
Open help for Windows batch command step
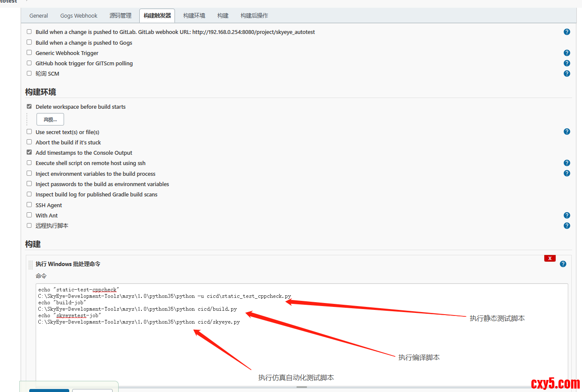click(563, 264)
